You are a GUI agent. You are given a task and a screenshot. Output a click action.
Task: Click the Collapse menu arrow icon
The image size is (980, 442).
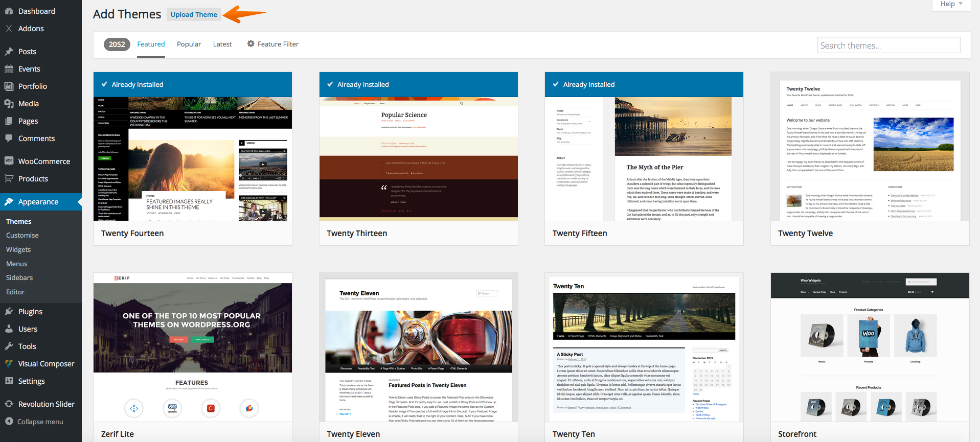point(9,422)
